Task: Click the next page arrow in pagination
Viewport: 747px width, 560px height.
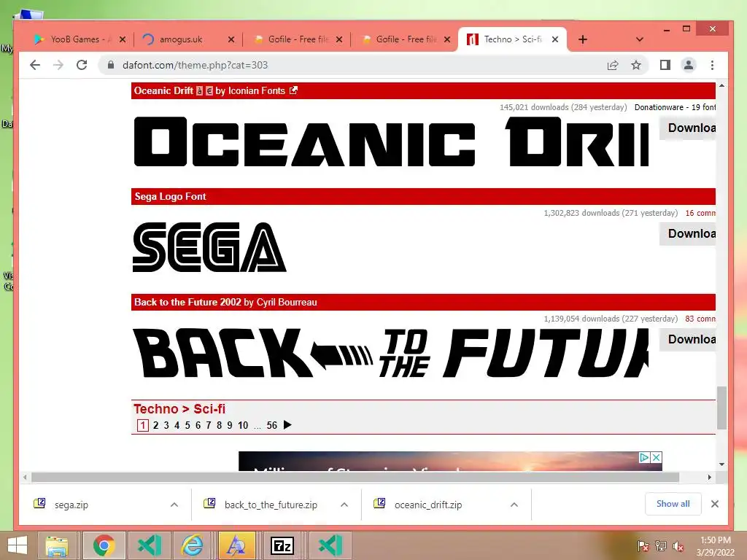Action: click(287, 425)
